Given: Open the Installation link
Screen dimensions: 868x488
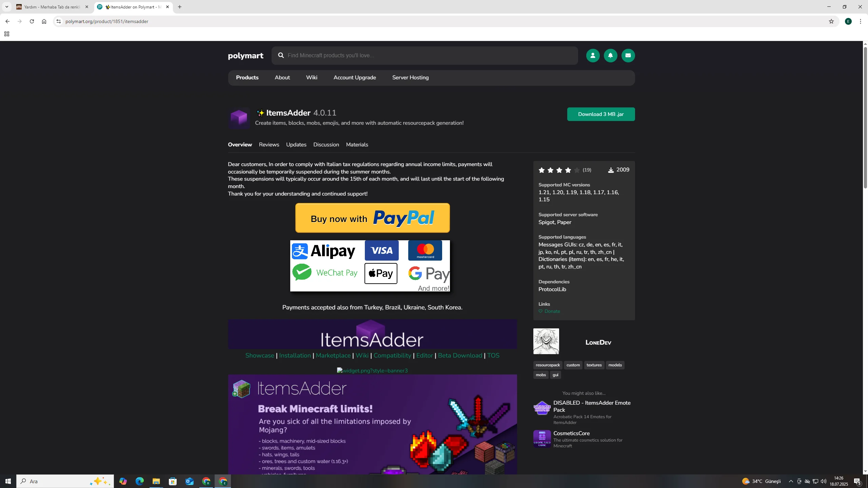Looking at the screenshot, I should 295,355.
